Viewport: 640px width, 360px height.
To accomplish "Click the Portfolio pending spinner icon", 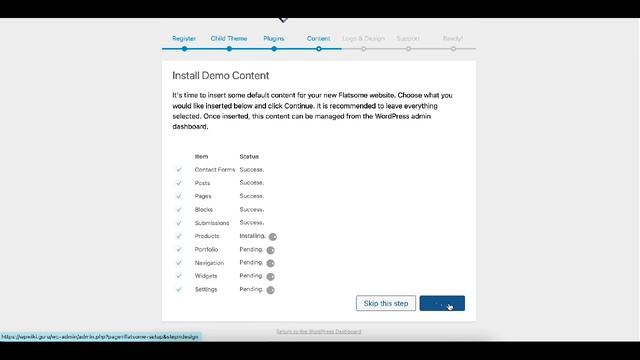I will [270, 250].
